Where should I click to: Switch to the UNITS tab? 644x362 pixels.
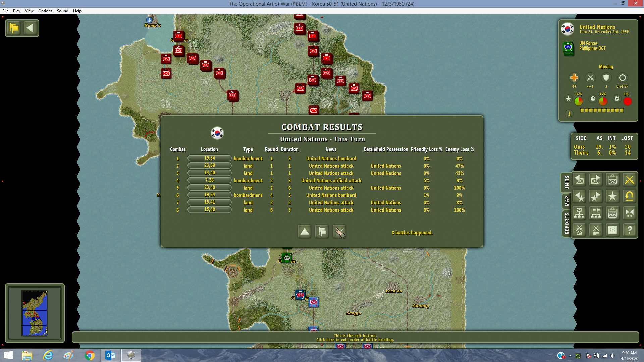pyautogui.click(x=567, y=183)
